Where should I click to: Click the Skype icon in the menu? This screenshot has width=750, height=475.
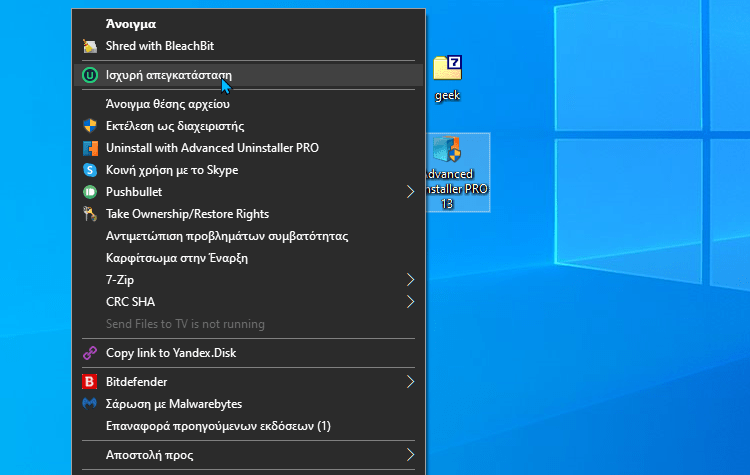pyautogui.click(x=90, y=170)
